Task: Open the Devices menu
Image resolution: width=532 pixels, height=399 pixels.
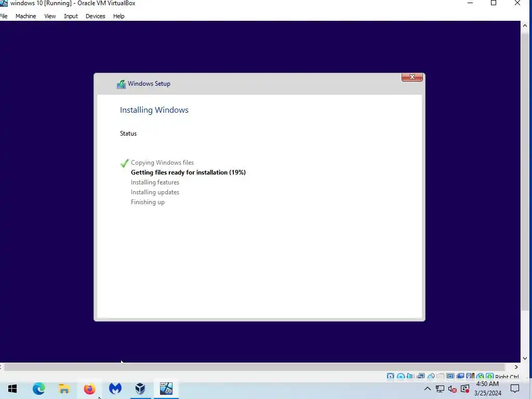Action: click(96, 16)
